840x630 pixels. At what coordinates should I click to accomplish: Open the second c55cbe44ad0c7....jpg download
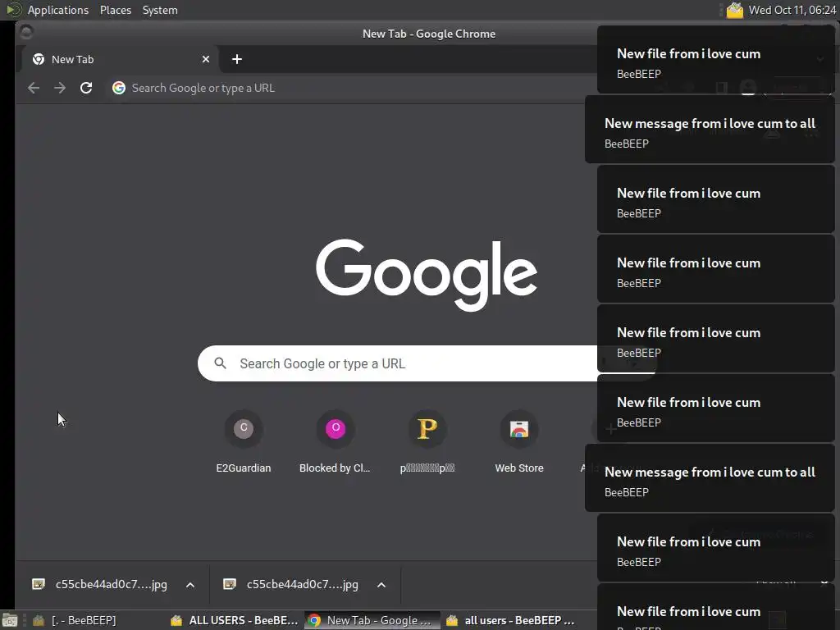coord(302,584)
